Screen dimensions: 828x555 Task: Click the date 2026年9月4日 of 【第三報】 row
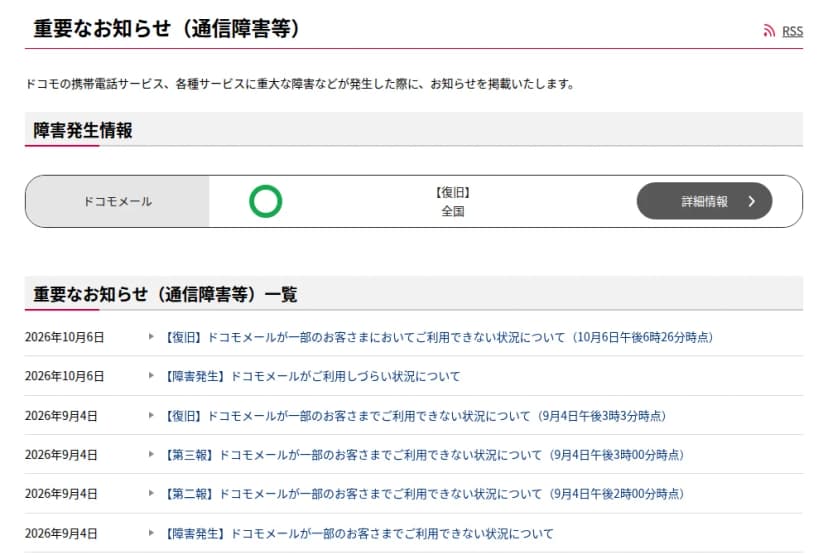(61, 455)
